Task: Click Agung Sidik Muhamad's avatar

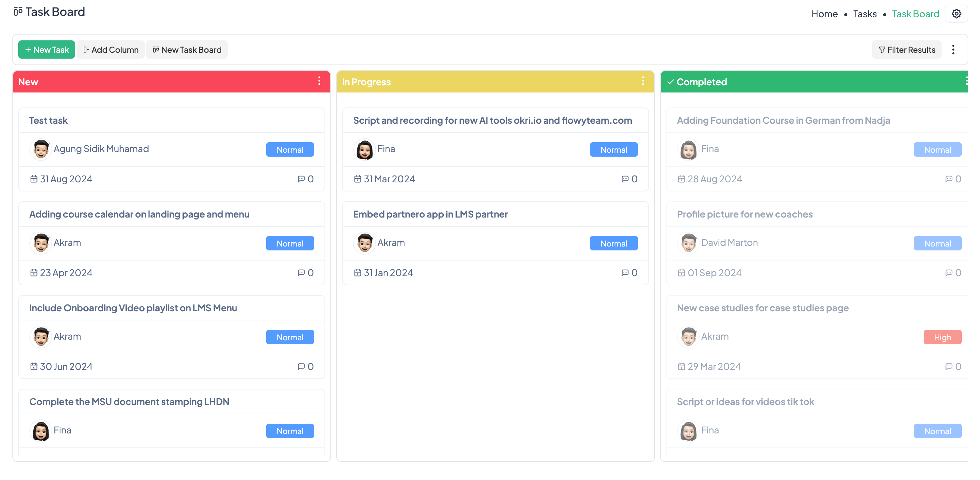Action: pyautogui.click(x=41, y=149)
